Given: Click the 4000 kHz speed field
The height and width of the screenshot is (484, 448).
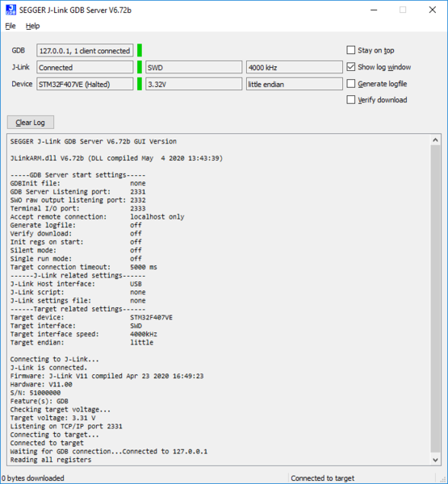Looking at the screenshot, I should 295,67.
